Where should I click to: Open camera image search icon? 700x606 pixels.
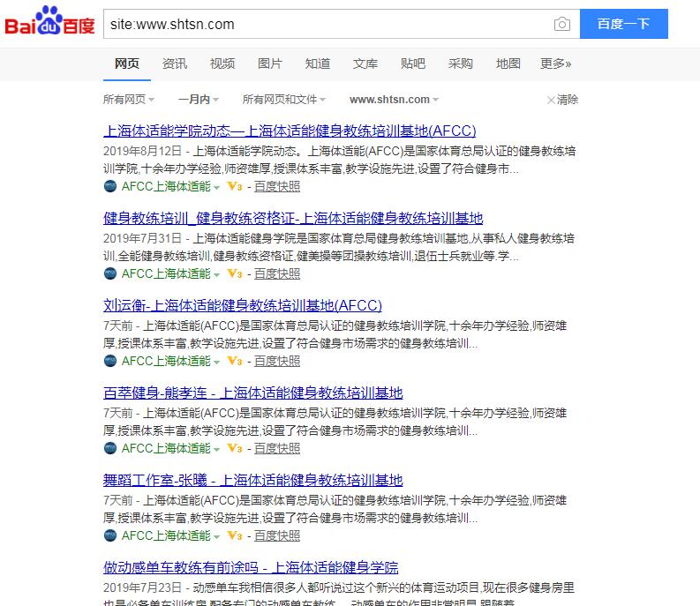[561, 24]
